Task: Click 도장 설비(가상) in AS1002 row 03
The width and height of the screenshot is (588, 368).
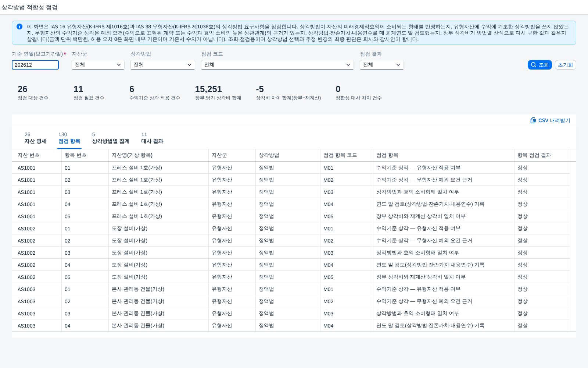Action: click(x=129, y=253)
